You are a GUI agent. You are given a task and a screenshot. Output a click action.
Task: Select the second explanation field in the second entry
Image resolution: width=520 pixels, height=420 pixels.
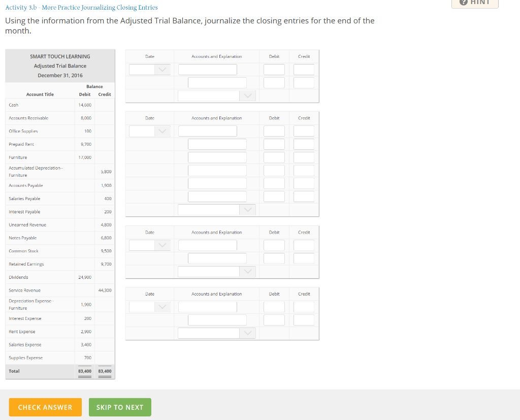(217, 144)
